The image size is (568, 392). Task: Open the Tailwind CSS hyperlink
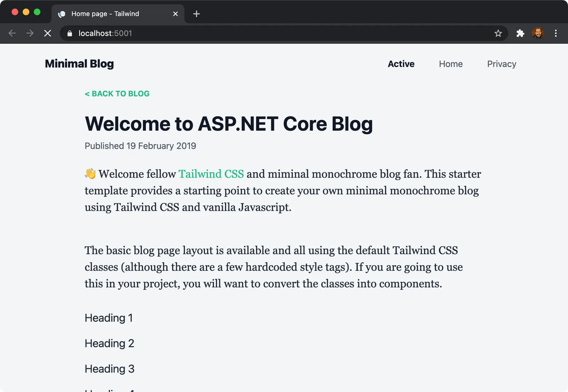[x=211, y=174]
